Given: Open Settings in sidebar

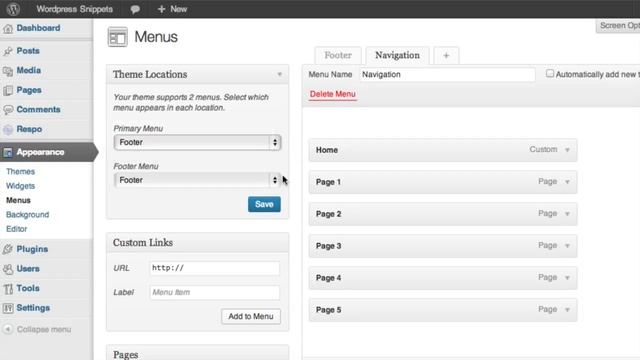Looking at the screenshot, I should pyautogui.click(x=33, y=308).
